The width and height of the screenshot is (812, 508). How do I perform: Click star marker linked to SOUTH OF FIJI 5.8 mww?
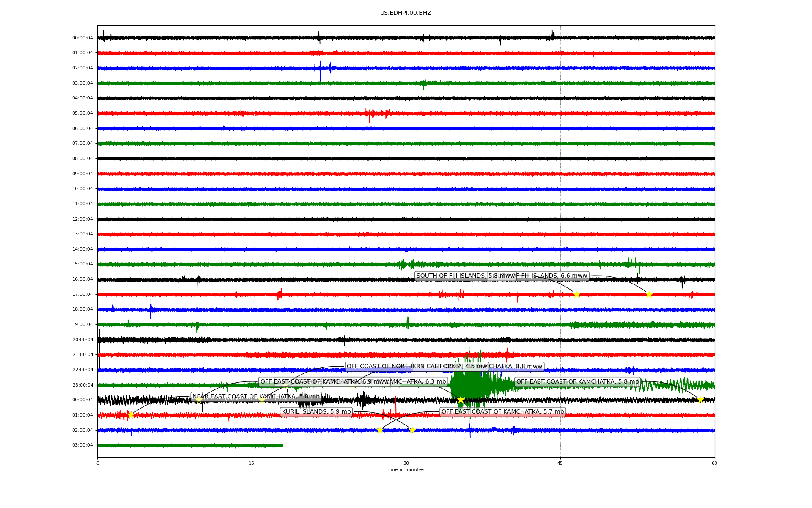click(576, 295)
